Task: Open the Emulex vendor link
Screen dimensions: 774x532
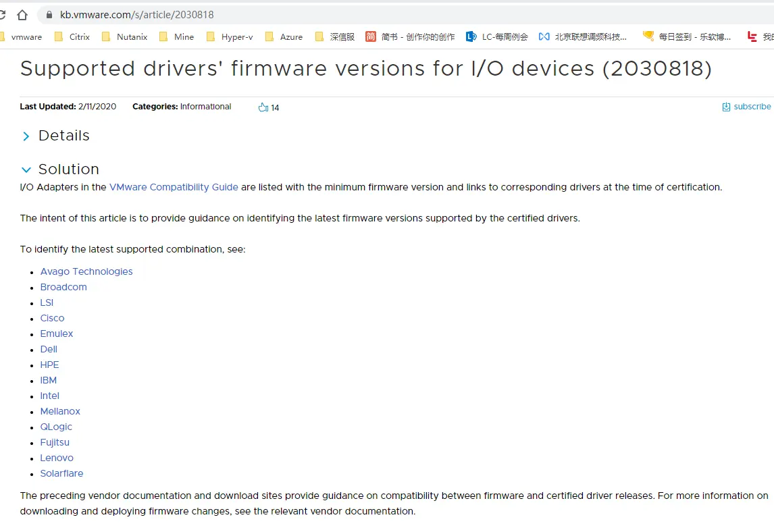Action: [56, 334]
